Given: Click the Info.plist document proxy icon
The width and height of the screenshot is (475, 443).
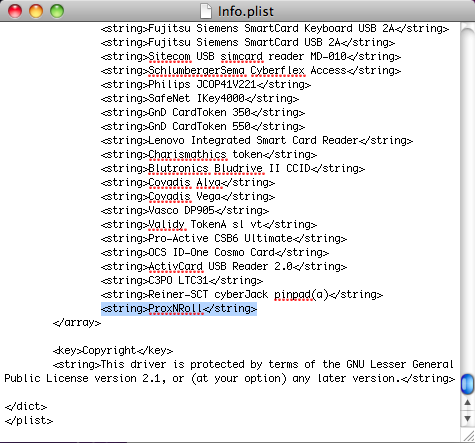Looking at the screenshot, I should 206,11.
